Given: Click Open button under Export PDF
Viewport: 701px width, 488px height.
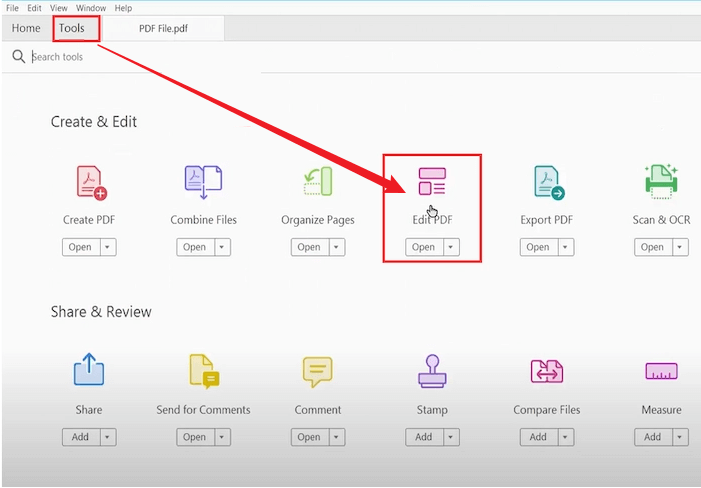Looking at the screenshot, I should tap(538, 247).
